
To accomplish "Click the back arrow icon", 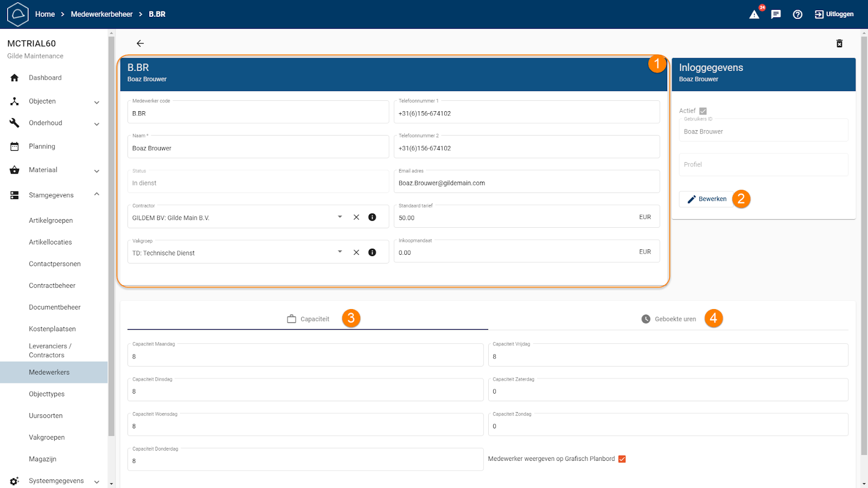I will click(140, 43).
